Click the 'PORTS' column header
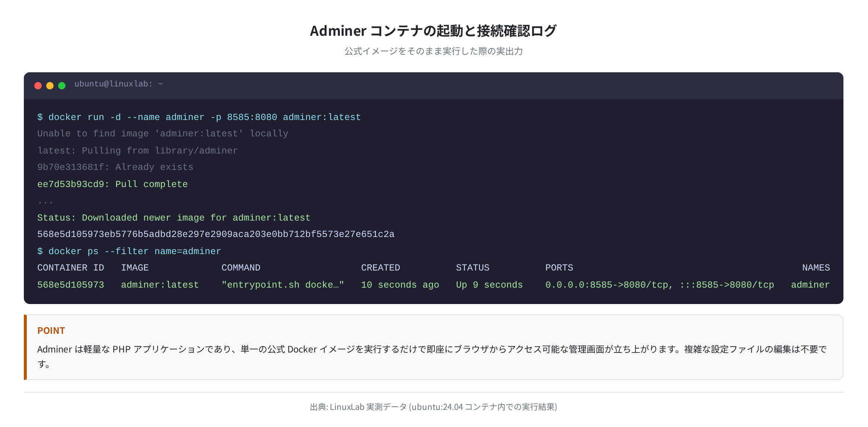Viewport: 868px width, 427px height. [559, 268]
